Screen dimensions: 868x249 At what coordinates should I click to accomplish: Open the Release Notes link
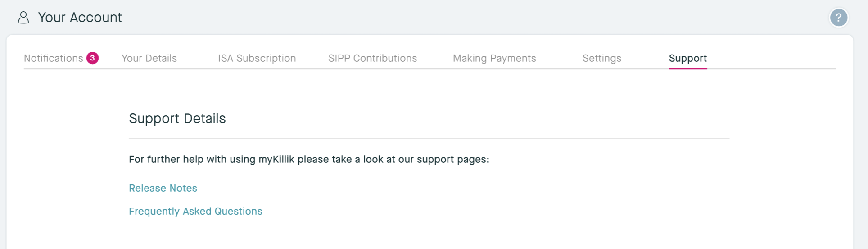(163, 188)
